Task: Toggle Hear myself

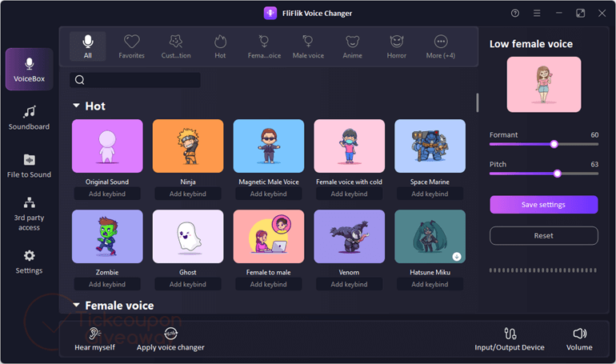Action: (x=94, y=339)
